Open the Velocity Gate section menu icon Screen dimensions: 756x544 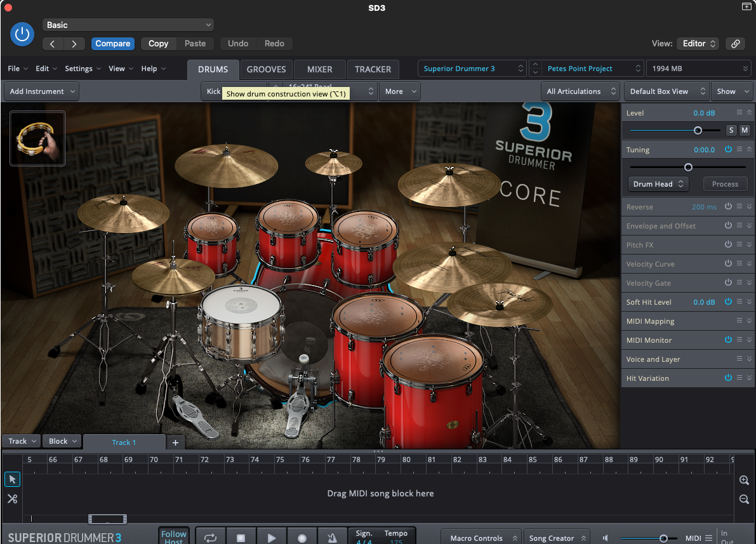click(x=739, y=282)
